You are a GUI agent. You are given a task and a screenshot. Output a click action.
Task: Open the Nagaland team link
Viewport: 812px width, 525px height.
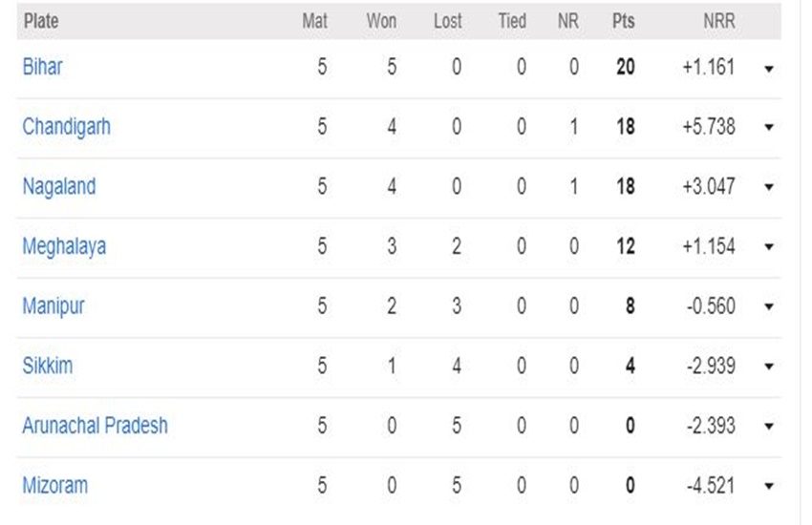tap(59, 187)
